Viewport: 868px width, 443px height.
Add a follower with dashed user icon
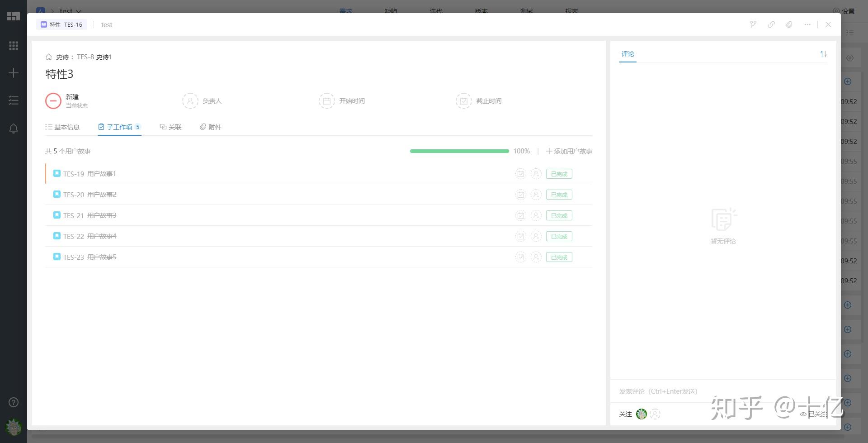[x=655, y=414]
